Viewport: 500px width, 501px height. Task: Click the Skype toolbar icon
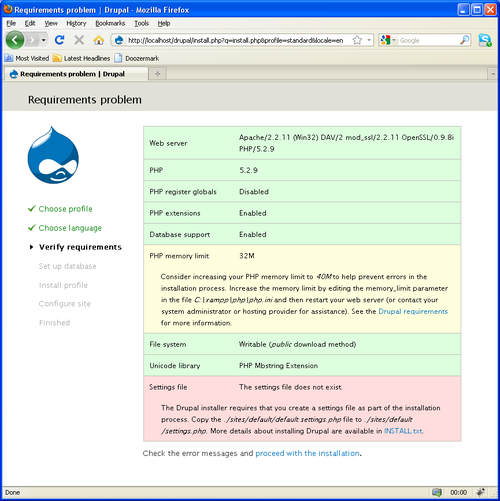point(485,40)
